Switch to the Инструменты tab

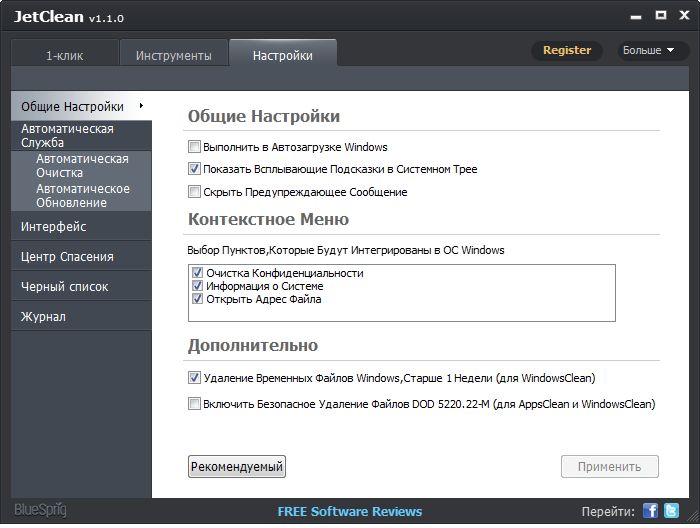click(x=174, y=56)
